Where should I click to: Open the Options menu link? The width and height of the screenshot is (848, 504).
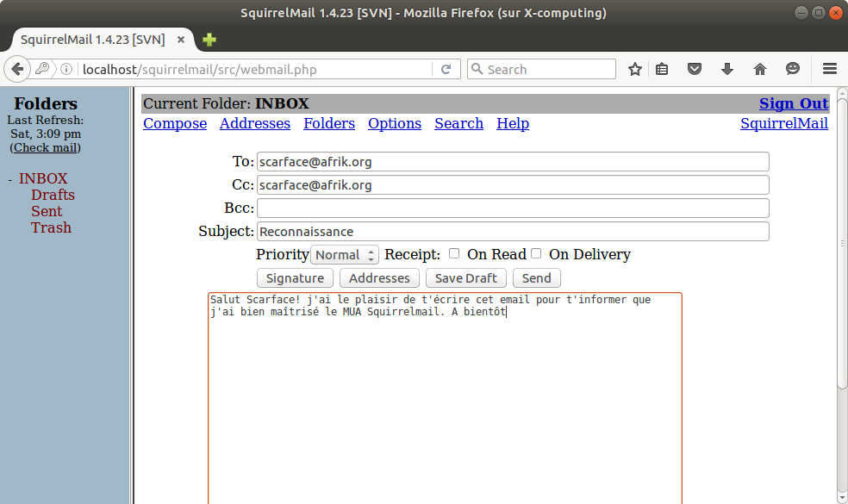click(394, 123)
